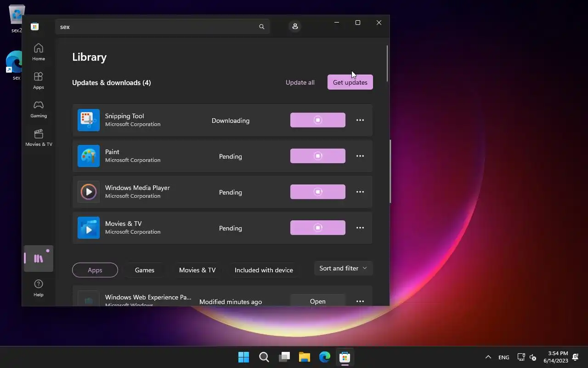
Task: Cancel the pending Movies & TV update
Action: (318, 228)
